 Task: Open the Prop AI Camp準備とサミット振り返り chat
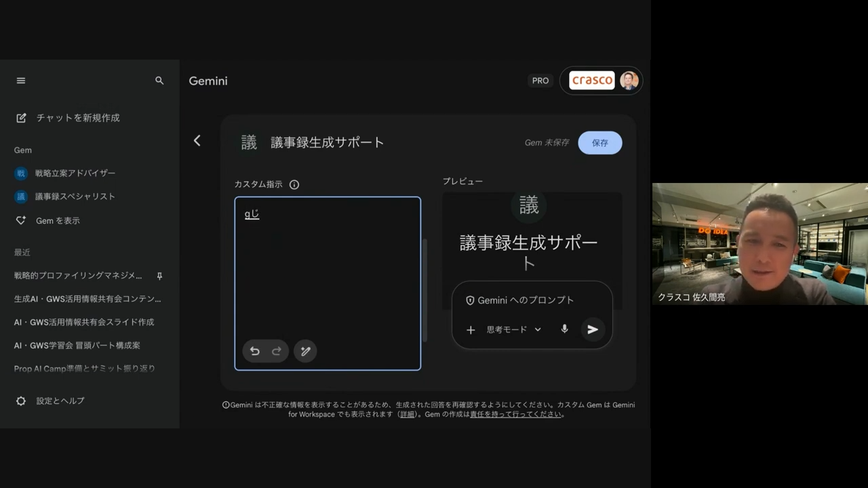click(x=85, y=369)
